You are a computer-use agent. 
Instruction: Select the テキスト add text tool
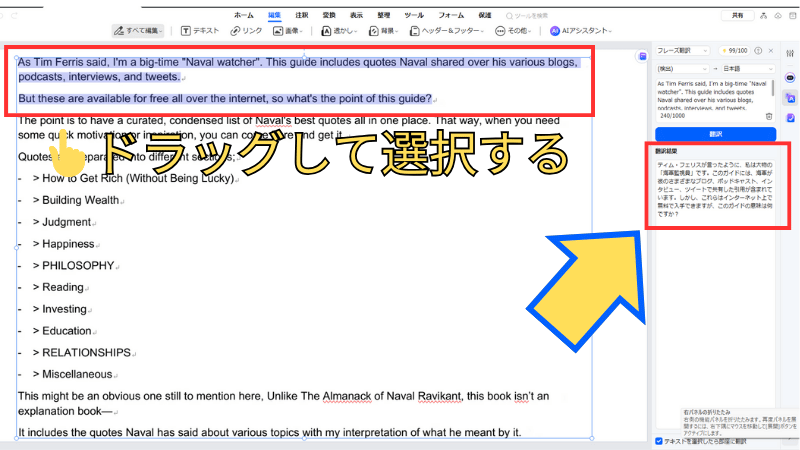pyautogui.click(x=200, y=31)
